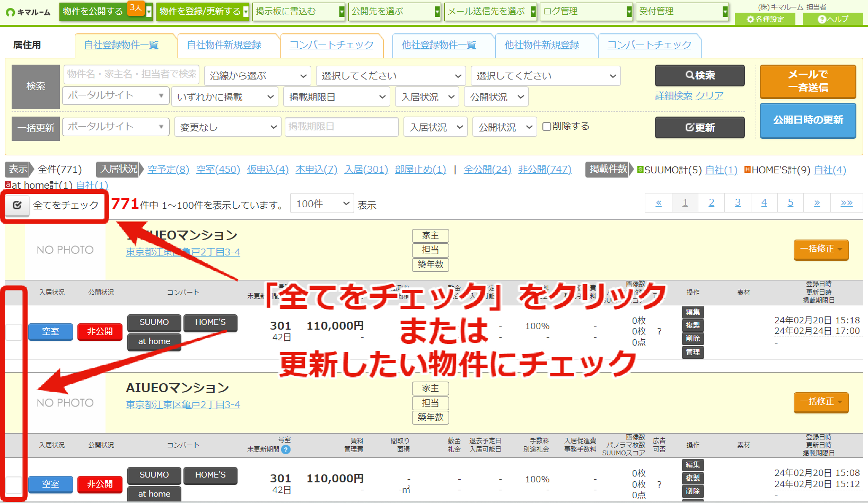Click the 更新 update button
The height and width of the screenshot is (503, 868).
[699, 127]
